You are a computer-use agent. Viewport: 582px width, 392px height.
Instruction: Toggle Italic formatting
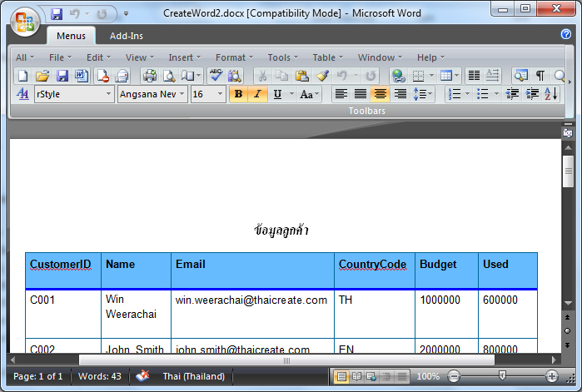pyautogui.click(x=257, y=94)
